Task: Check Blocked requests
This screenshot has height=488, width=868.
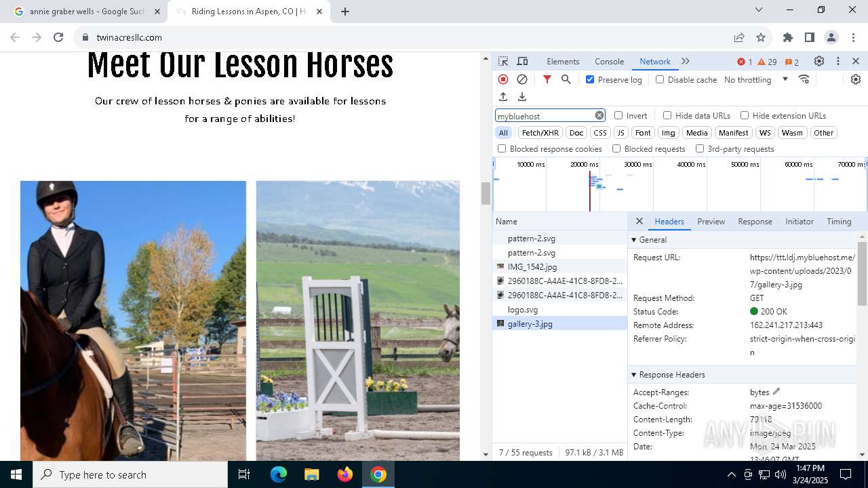Action: coord(616,148)
